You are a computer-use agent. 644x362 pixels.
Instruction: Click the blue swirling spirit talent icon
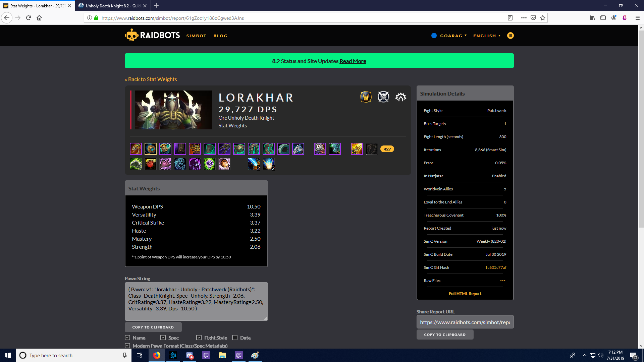[180, 164]
